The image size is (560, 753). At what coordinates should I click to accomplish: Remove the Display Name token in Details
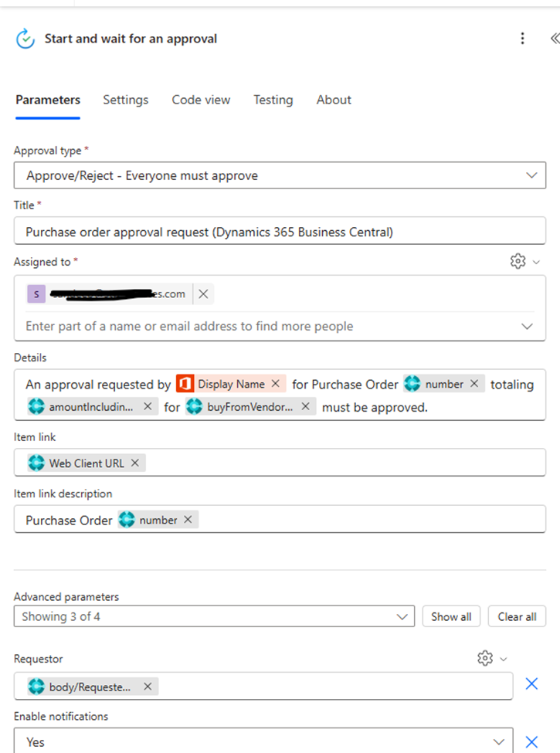275,384
